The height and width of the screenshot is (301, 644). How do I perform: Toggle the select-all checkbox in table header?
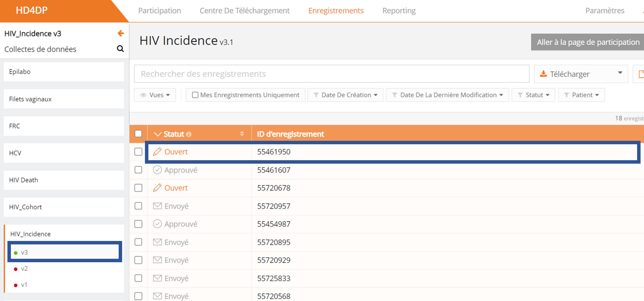coord(138,133)
